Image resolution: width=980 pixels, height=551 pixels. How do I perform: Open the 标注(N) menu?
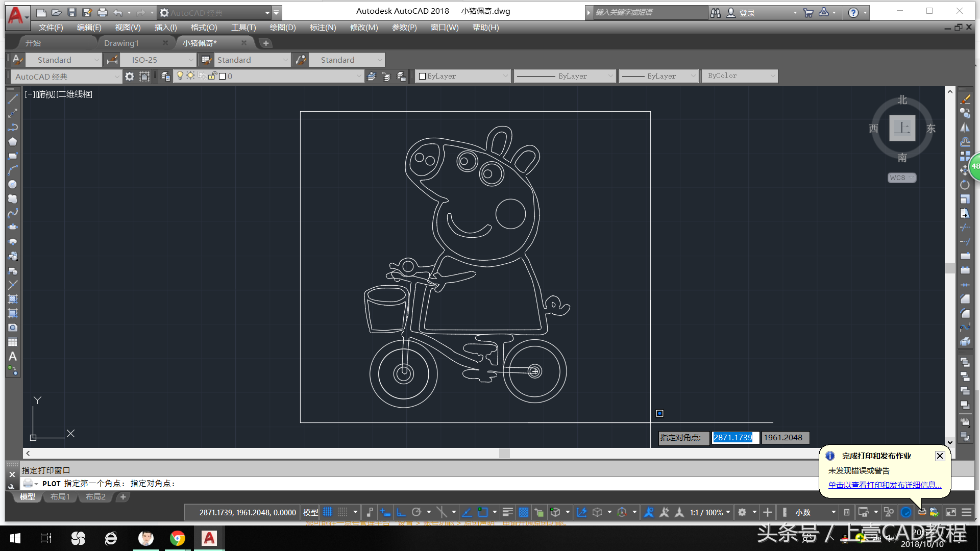(323, 28)
